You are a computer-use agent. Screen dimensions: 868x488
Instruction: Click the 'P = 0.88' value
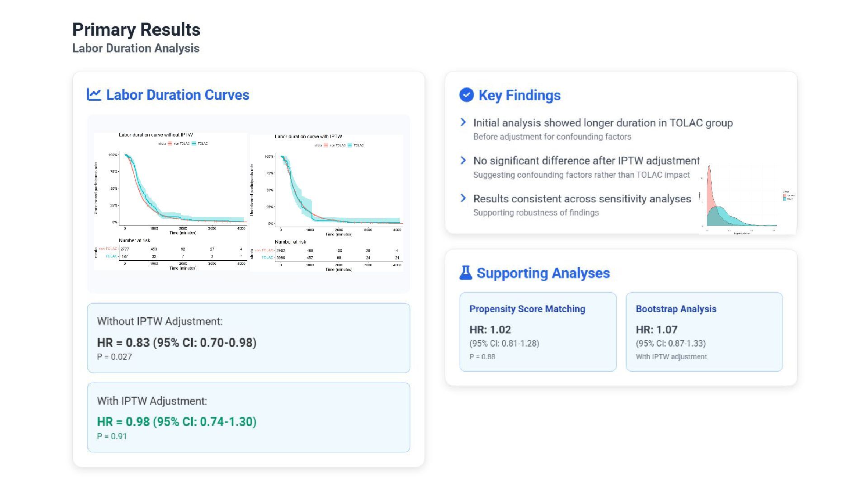pyautogui.click(x=482, y=357)
